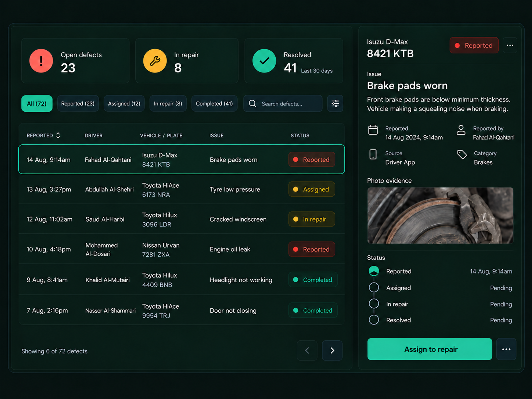Click the search magnifier icon
The image size is (532, 399).
252,104
